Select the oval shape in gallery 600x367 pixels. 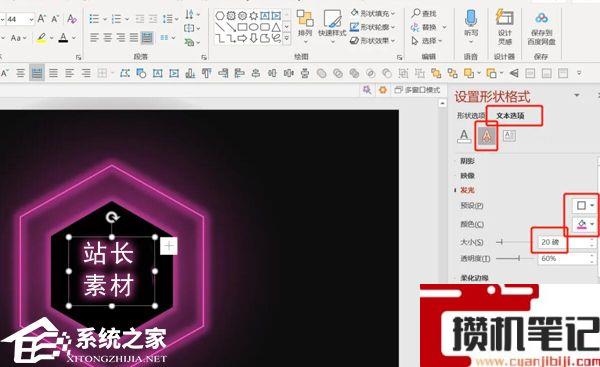click(253, 27)
